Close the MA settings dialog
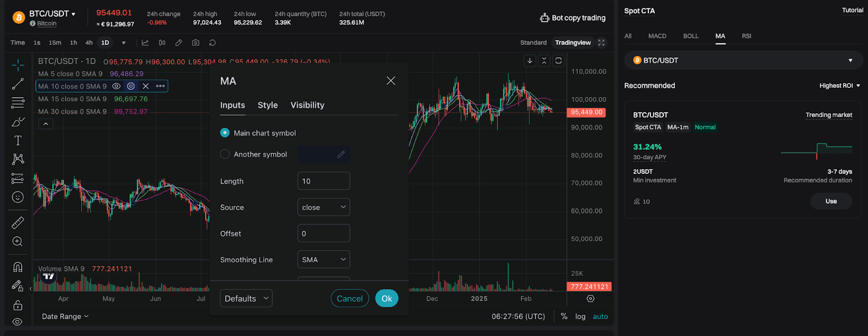Screen dimensions: 868x336 coord(391,81)
